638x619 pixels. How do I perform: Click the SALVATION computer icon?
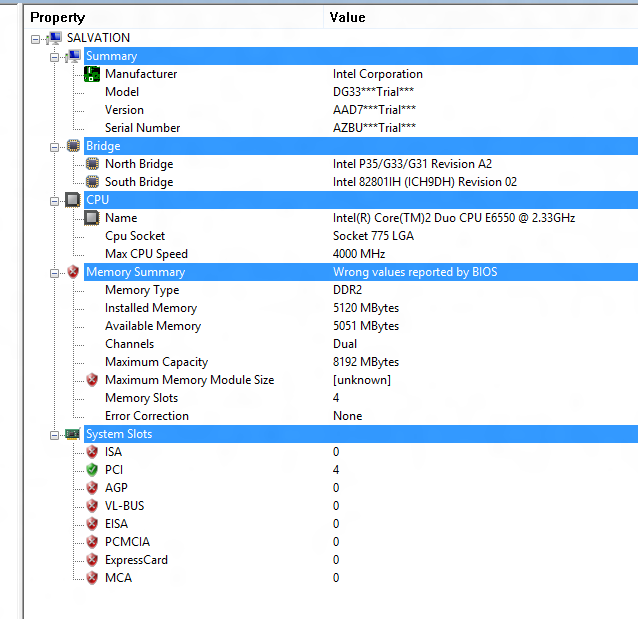(54, 38)
